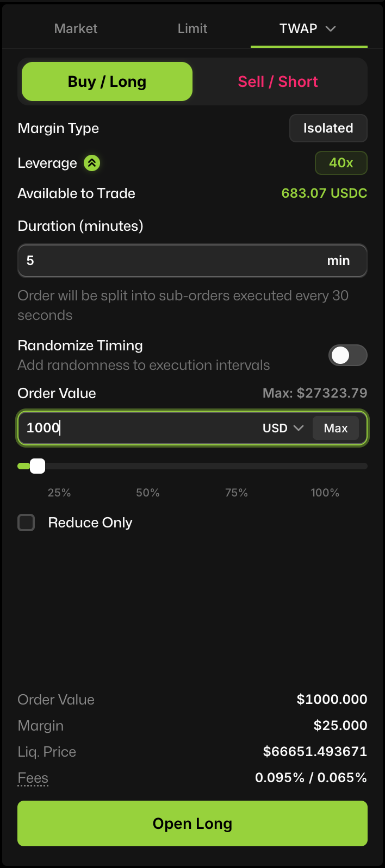Screen dimensions: 385x868
Task: Check the Reduce Only checkbox
Action: coord(26,523)
